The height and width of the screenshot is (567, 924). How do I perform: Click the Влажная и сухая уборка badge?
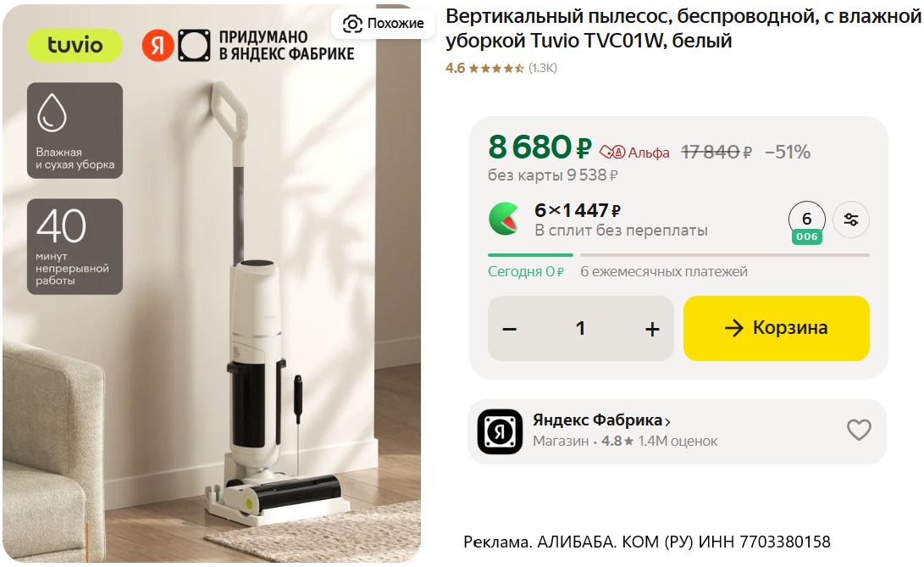point(75,131)
